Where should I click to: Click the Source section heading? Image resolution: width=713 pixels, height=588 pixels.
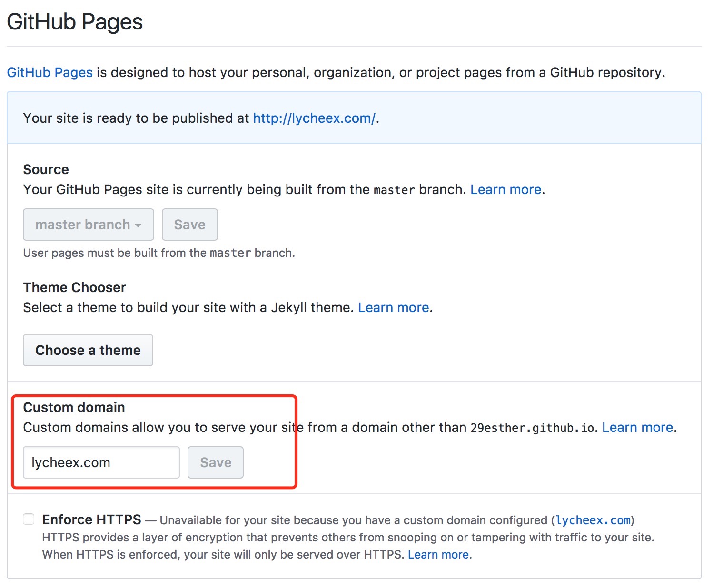(46, 169)
